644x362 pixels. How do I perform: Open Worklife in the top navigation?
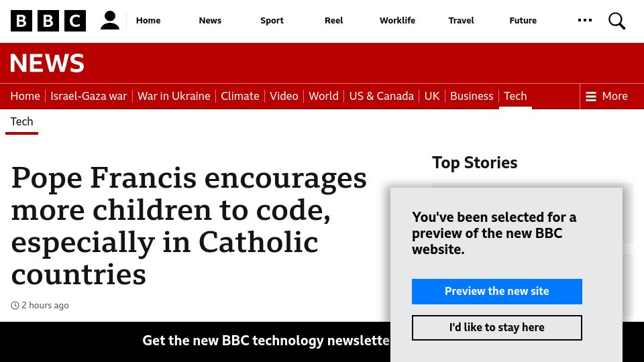point(397,21)
